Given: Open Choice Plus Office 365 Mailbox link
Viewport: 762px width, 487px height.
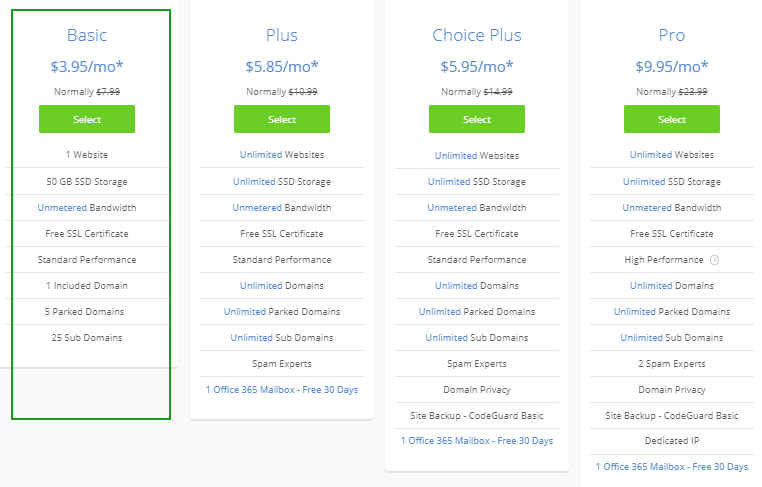Looking at the screenshot, I should (477, 441).
